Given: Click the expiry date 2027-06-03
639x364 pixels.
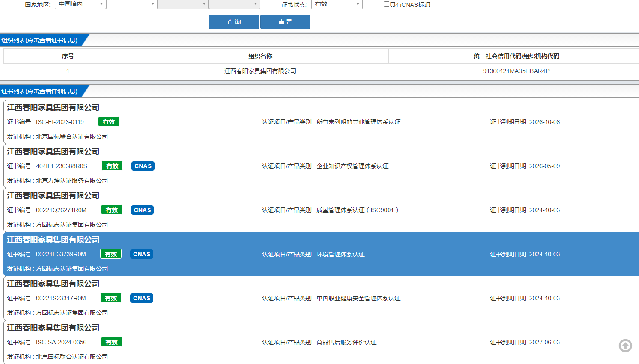Looking at the screenshot, I should (x=544, y=342).
